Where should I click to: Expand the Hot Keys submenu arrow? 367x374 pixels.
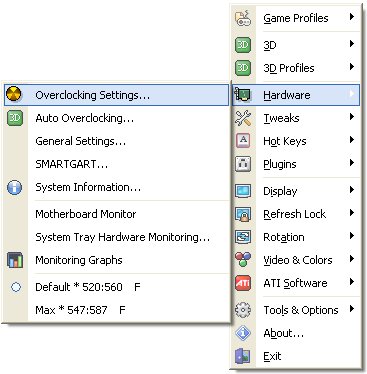pos(352,140)
